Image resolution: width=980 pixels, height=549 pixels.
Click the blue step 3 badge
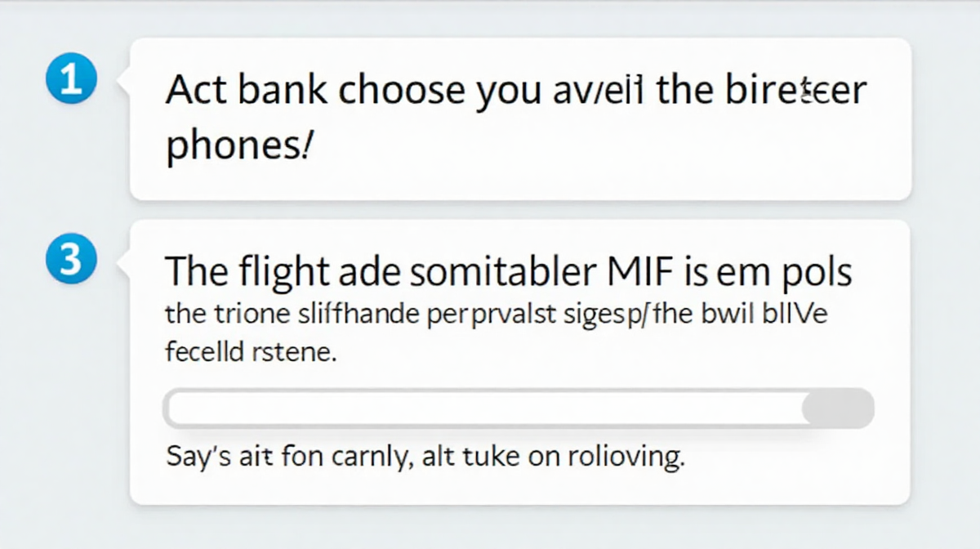(x=73, y=261)
